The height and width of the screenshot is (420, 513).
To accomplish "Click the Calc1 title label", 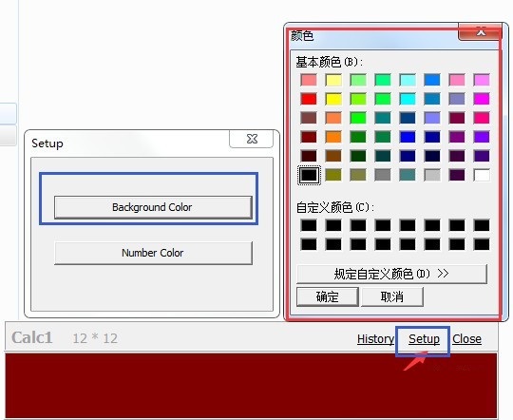I will [x=32, y=338].
